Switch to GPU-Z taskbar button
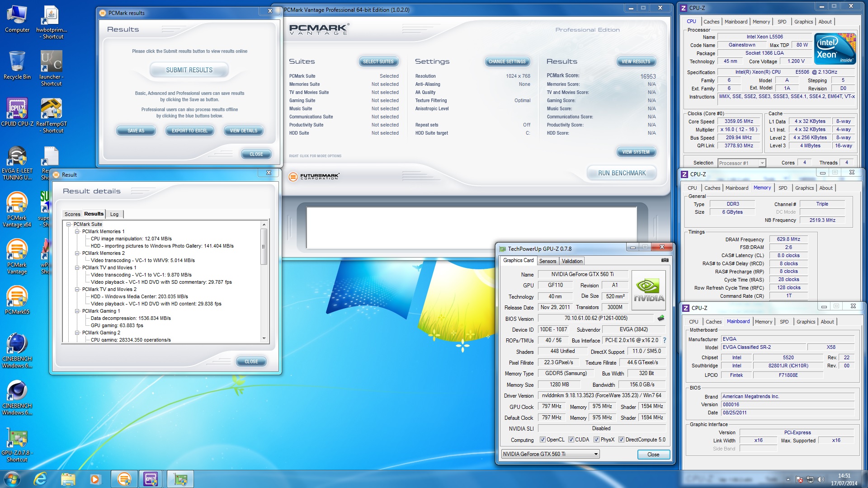This screenshot has height=488, width=868. click(x=180, y=479)
